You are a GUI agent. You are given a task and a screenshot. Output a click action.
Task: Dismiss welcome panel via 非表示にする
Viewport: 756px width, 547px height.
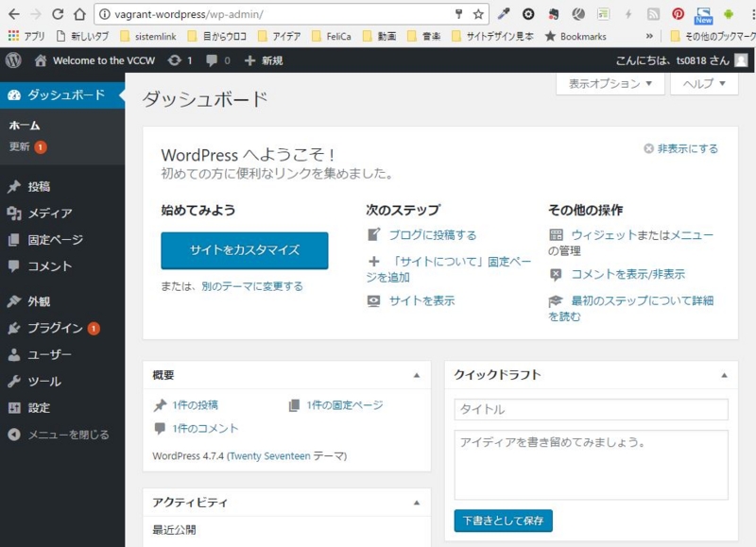point(680,148)
